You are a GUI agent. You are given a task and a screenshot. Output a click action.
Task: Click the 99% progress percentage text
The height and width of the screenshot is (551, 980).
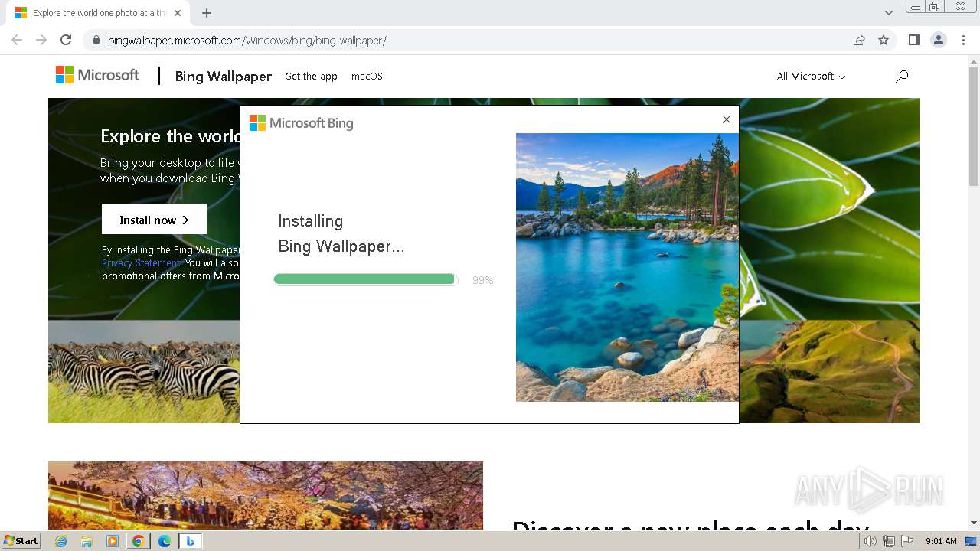coord(482,280)
